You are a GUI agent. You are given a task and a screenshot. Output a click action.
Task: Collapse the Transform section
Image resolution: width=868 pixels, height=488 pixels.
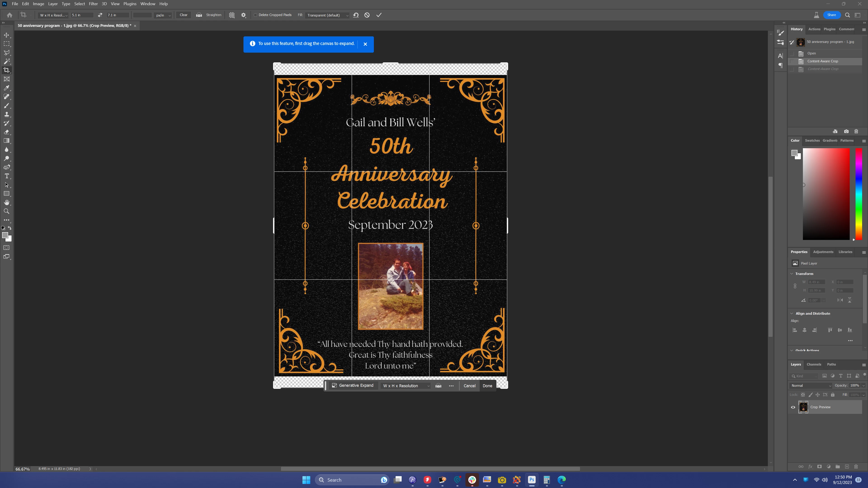pyautogui.click(x=792, y=274)
